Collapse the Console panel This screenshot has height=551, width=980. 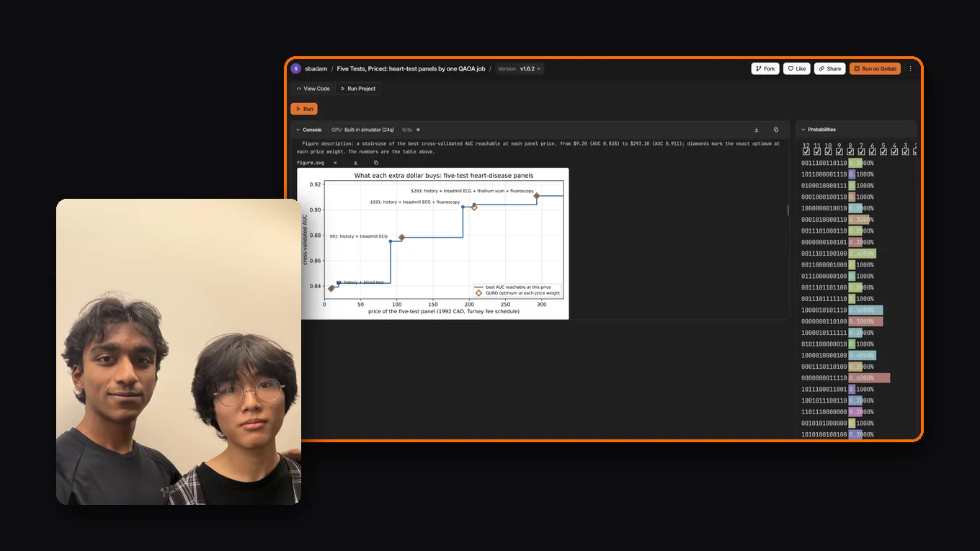coord(298,130)
